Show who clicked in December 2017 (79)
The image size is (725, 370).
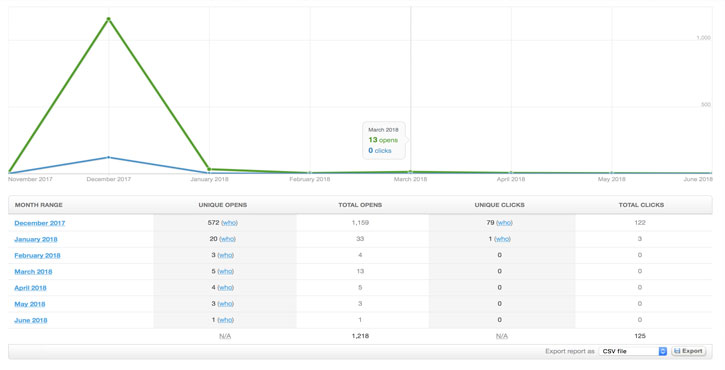[x=504, y=222]
